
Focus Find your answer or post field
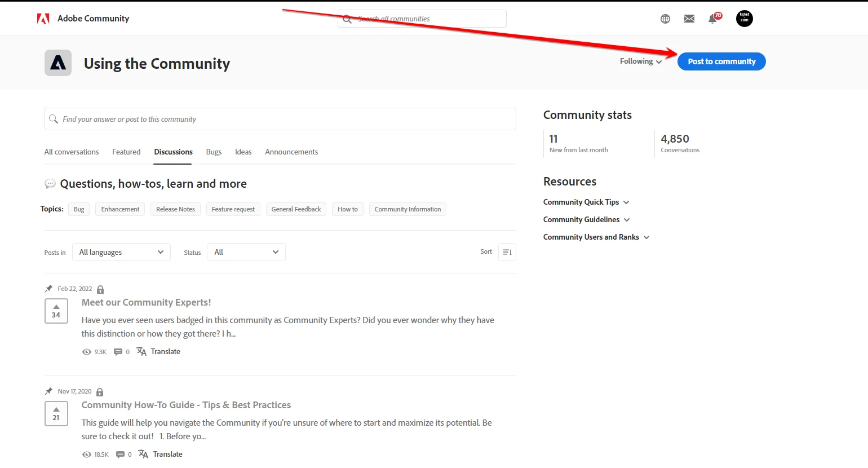coord(280,119)
